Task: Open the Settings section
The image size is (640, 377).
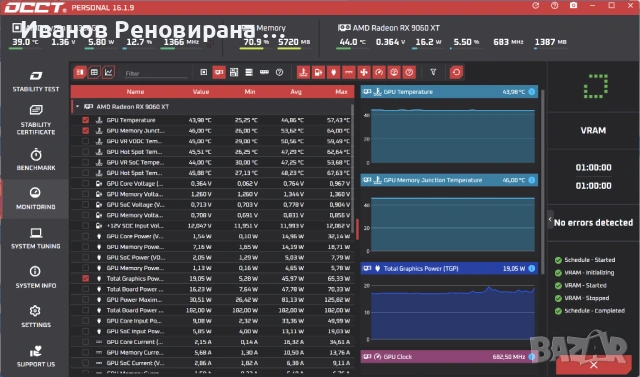Action: coord(36,317)
